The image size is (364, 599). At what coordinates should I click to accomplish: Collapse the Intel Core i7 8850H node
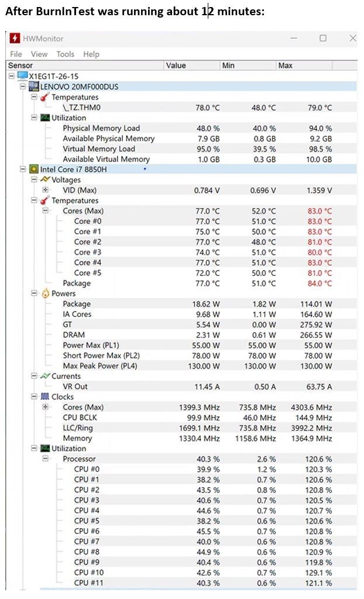pyautogui.click(x=23, y=169)
